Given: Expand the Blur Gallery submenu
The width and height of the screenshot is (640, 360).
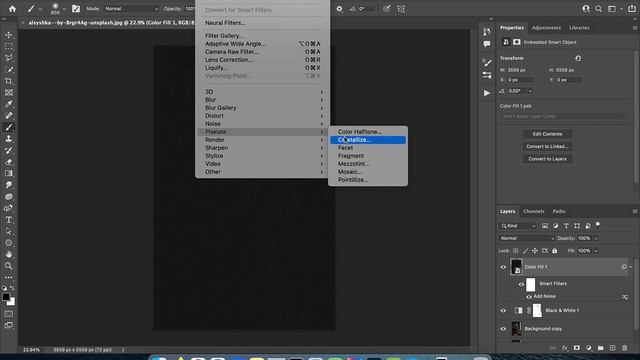Looking at the screenshot, I should point(263,108).
